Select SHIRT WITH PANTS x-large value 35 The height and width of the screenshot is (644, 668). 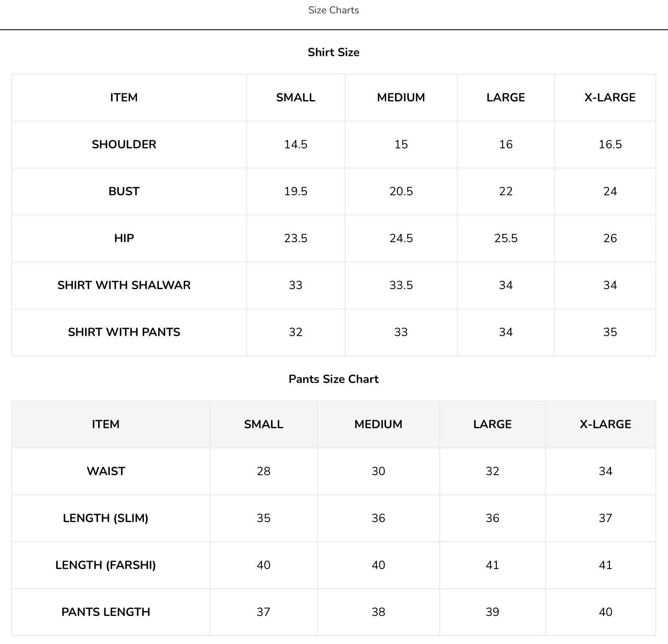pyautogui.click(x=610, y=332)
